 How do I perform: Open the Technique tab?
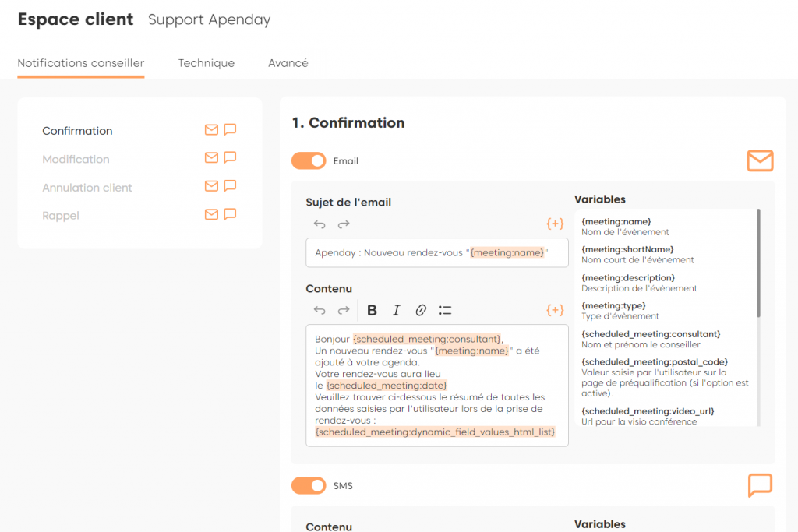point(206,63)
